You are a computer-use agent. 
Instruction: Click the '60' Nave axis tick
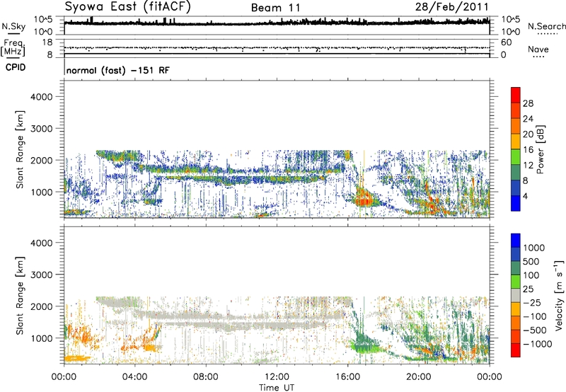[x=506, y=42]
